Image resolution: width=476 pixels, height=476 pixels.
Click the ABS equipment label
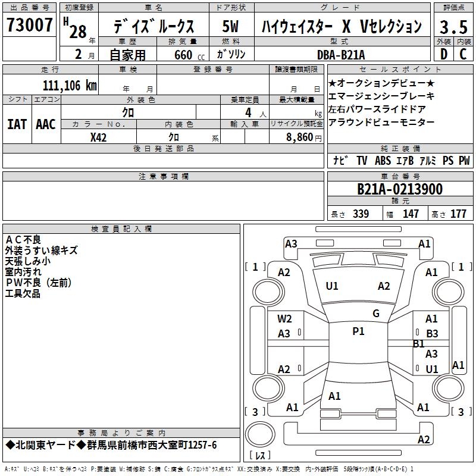pos(383,160)
